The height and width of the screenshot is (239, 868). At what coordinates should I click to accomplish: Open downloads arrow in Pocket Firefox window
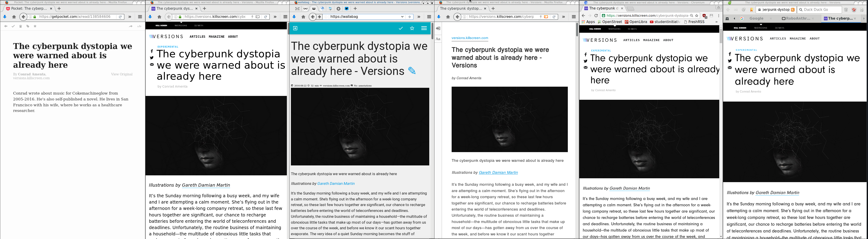coord(5,17)
